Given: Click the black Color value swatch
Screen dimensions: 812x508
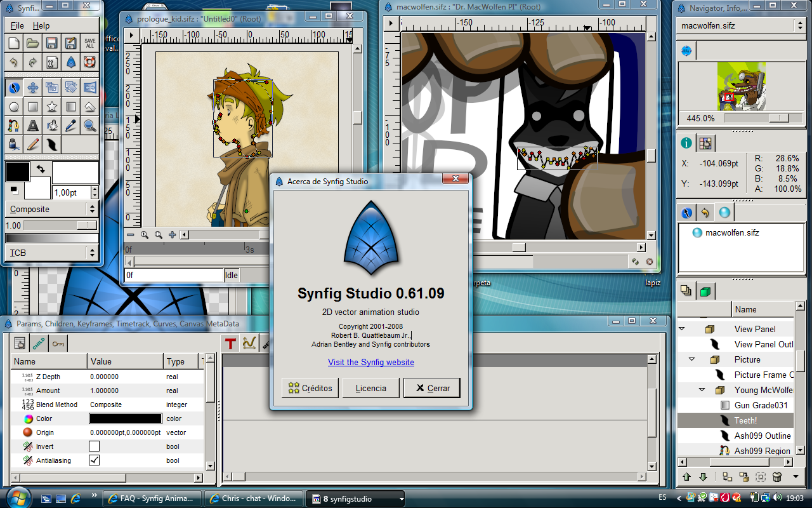Looking at the screenshot, I should [x=126, y=418].
